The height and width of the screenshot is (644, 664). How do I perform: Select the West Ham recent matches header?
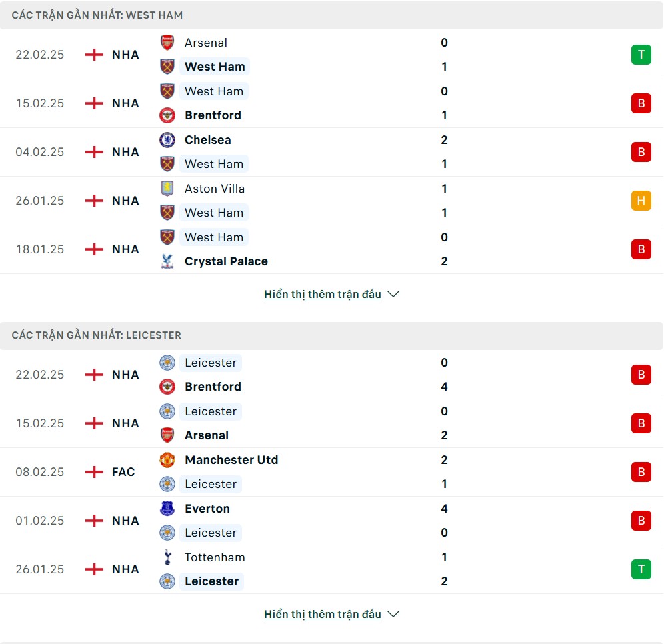97,15
